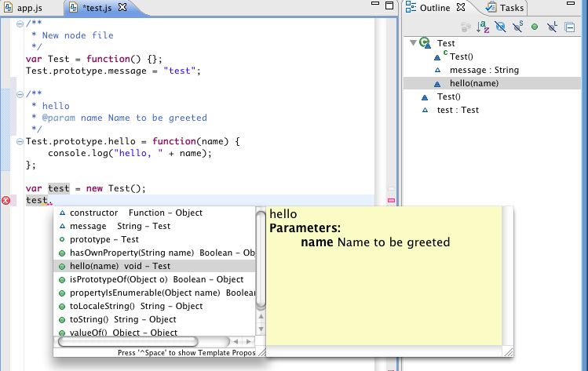Toggle Hide Static Members in Outline

tap(517, 27)
